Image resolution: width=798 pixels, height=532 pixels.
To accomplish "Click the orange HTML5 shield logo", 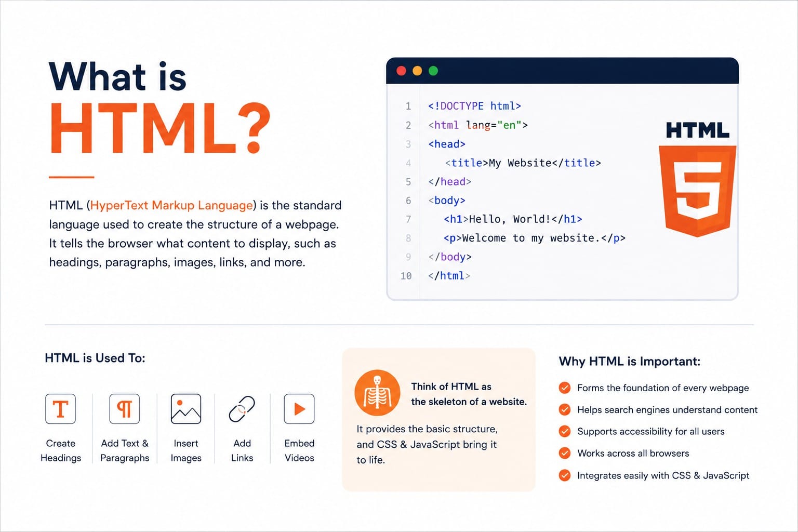I will point(697,191).
